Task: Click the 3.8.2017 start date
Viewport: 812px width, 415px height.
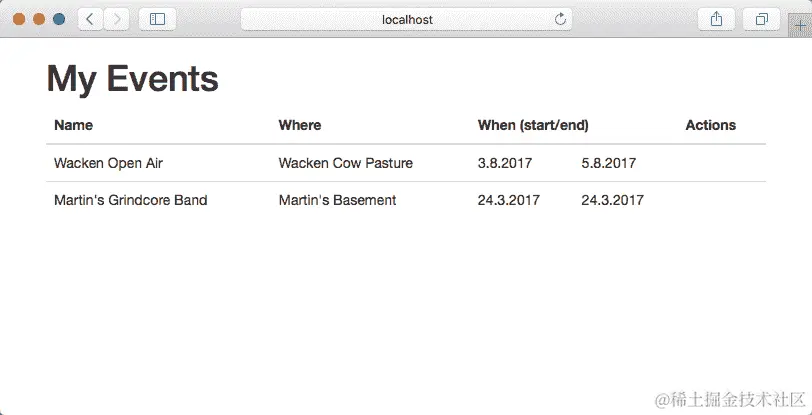Action: coord(505,163)
